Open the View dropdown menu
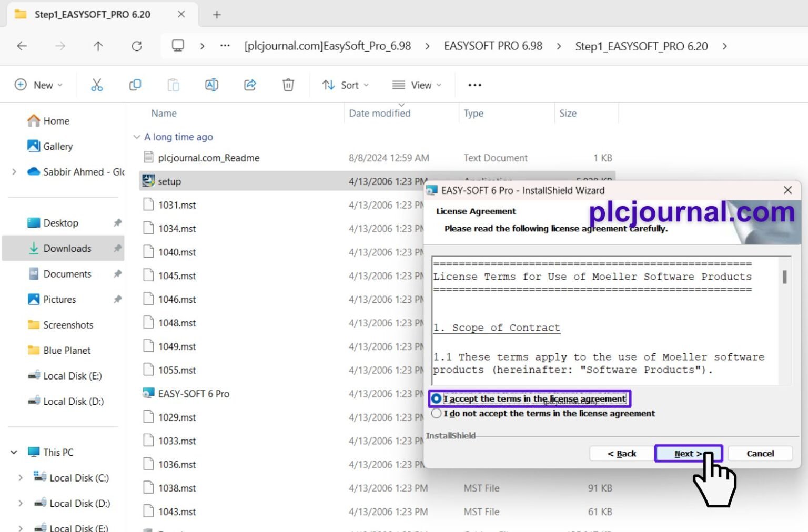Image resolution: width=808 pixels, height=532 pixels. pyautogui.click(x=416, y=85)
